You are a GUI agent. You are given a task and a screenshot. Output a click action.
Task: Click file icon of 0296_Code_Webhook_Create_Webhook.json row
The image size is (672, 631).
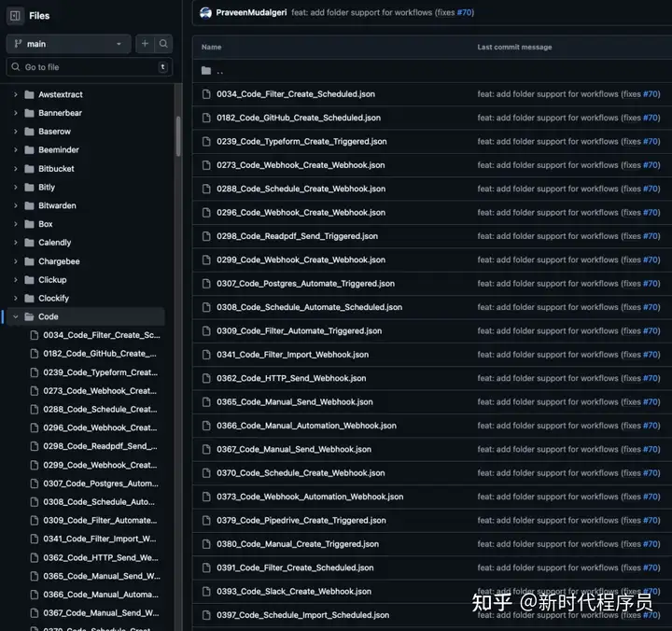tap(206, 212)
